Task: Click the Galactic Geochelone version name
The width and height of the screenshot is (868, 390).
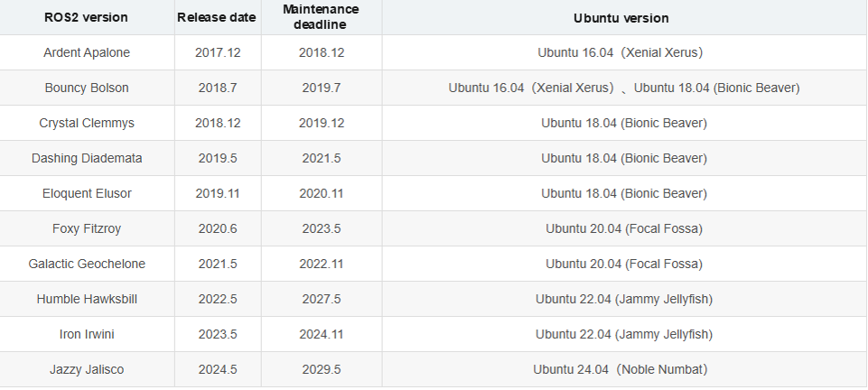Action: [x=87, y=265]
